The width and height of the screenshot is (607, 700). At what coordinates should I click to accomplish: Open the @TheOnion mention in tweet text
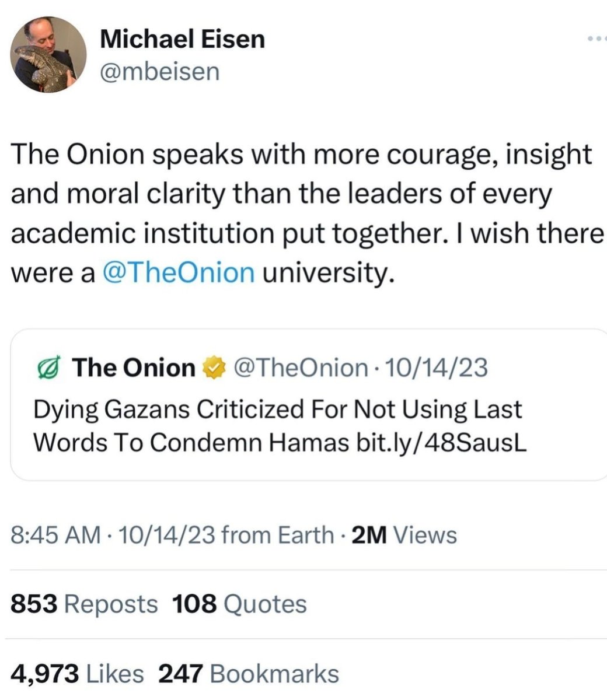tap(178, 272)
